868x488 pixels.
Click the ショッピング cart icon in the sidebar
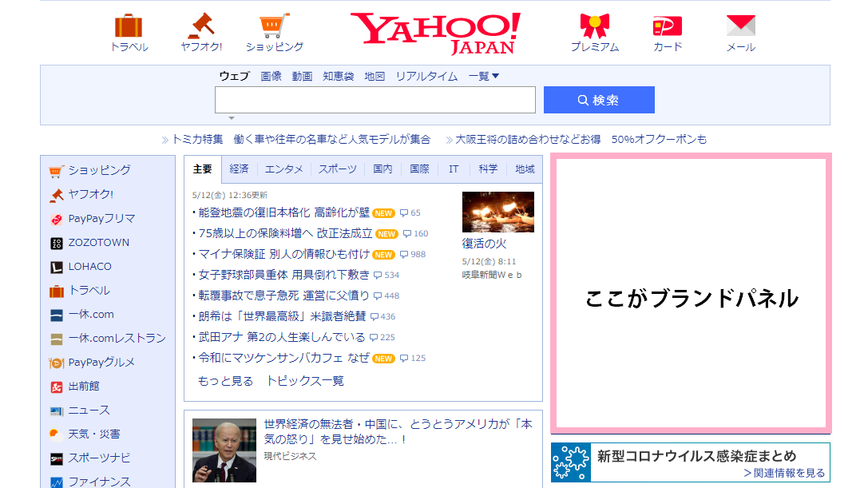tap(57, 171)
